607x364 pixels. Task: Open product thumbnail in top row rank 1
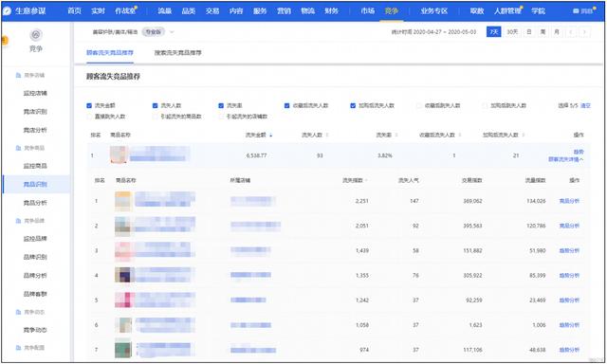[x=120, y=155]
